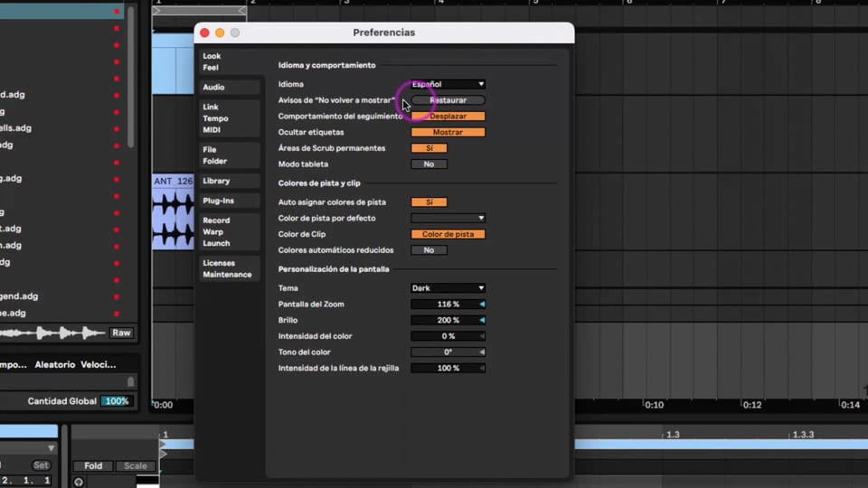Open the Audio preferences tab

click(229, 88)
